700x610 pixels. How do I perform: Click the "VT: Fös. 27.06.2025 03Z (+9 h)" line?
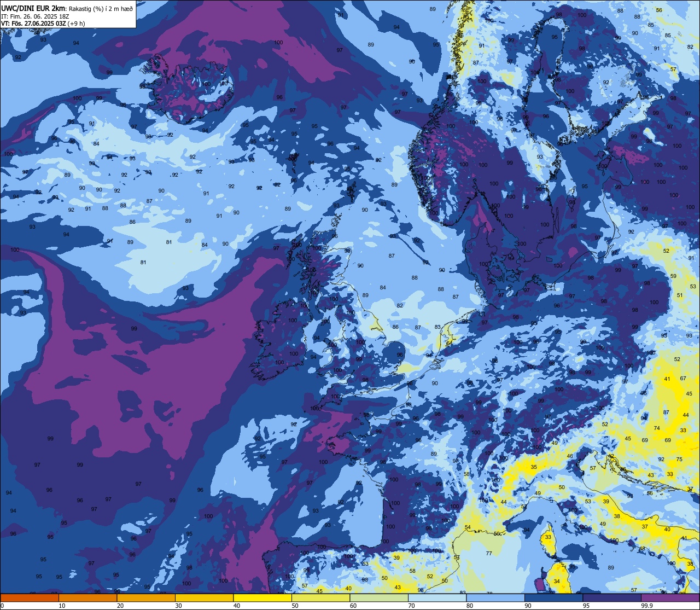point(43,24)
